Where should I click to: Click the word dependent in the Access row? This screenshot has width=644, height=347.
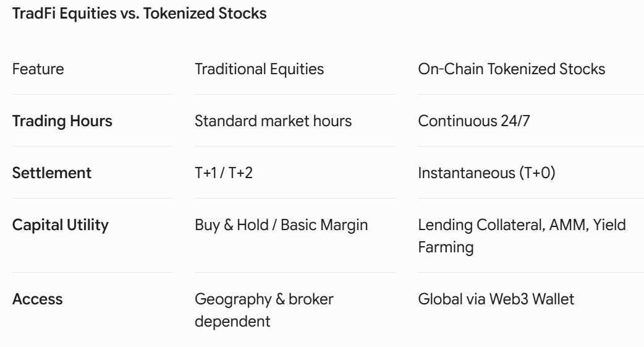pos(232,322)
